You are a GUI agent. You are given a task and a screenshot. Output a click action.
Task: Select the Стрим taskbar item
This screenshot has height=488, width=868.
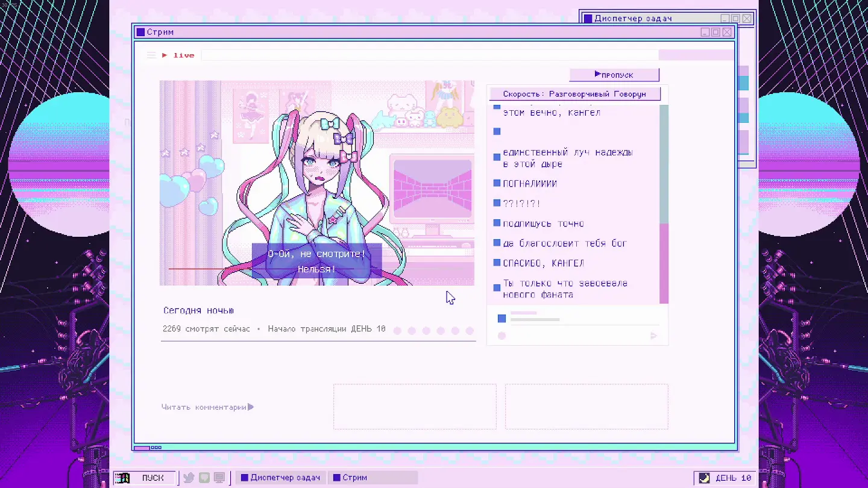click(x=350, y=478)
